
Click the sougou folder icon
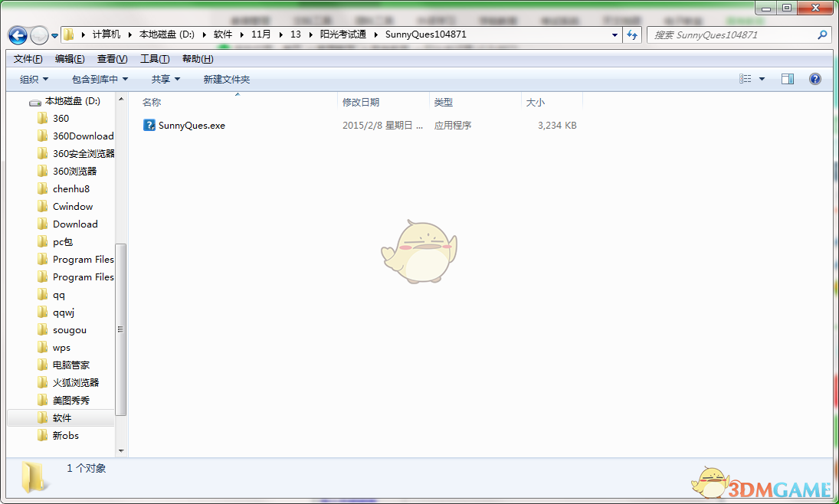[x=42, y=330]
